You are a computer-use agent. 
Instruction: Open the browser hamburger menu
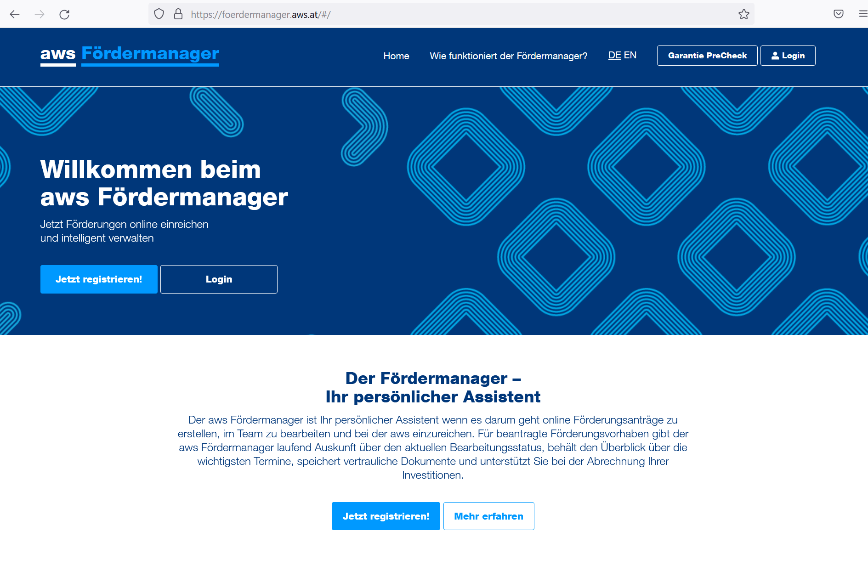(863, 14)
